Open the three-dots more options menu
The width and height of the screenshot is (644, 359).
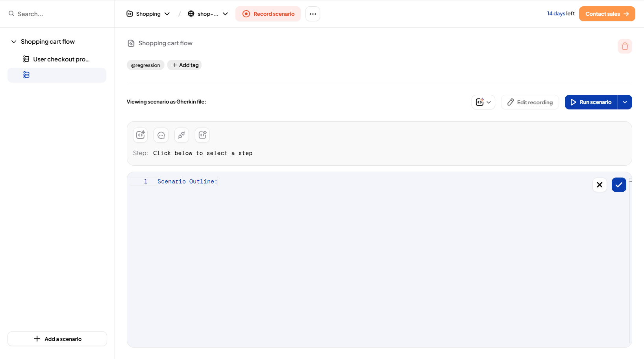313,14
